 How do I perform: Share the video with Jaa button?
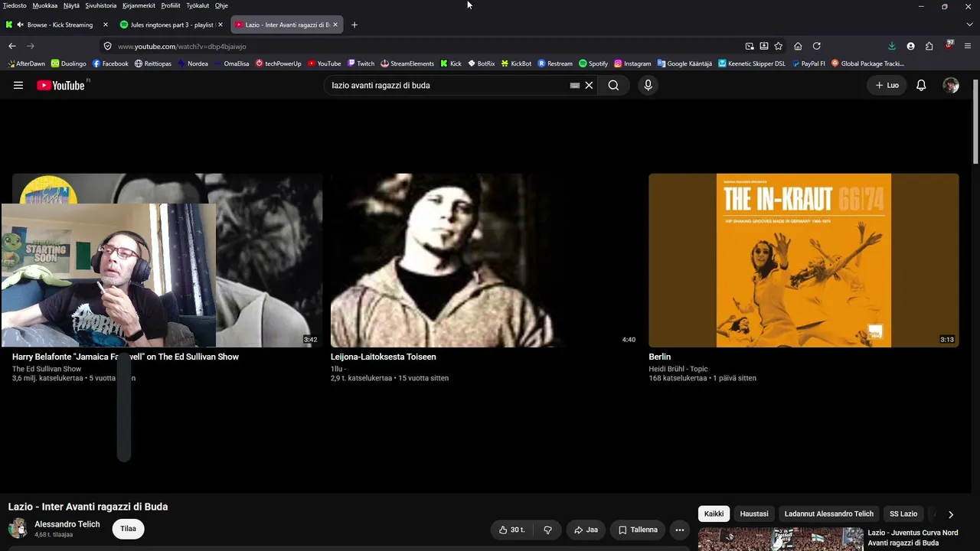click(586, 530)
